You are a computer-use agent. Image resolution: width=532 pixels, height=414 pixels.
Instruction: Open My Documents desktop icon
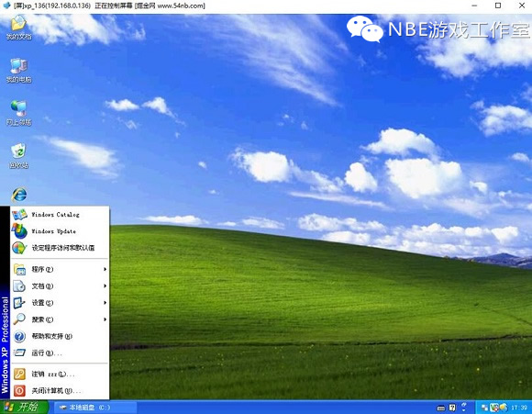click(18, 28)
